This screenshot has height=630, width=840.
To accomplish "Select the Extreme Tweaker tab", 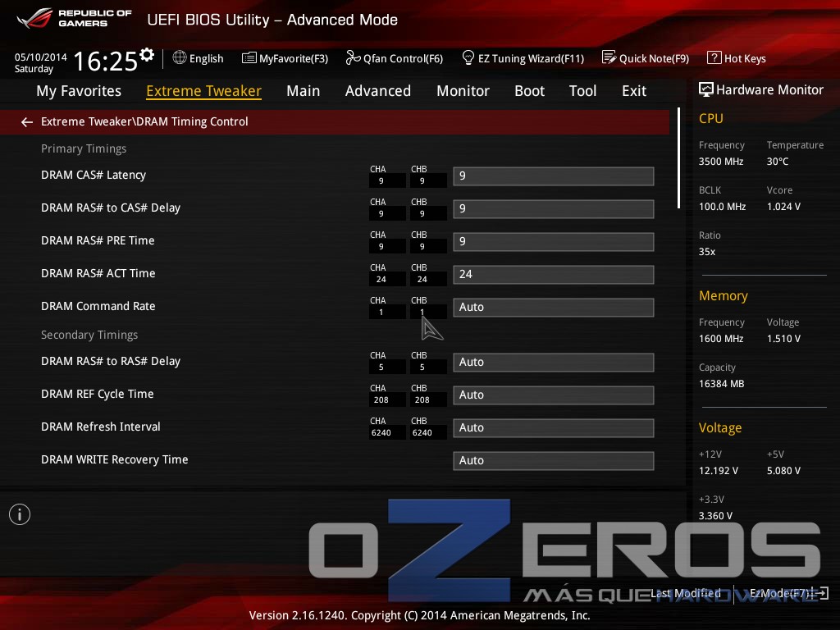I will (x=203, y=91).
